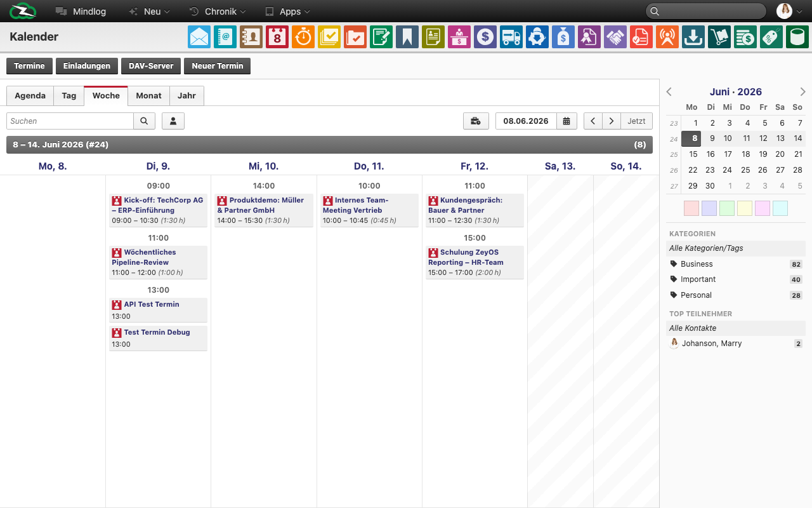The height and width of the screenshot is (508, 812).
Task: Show next month in mini calendar
Action: (803, 92)
